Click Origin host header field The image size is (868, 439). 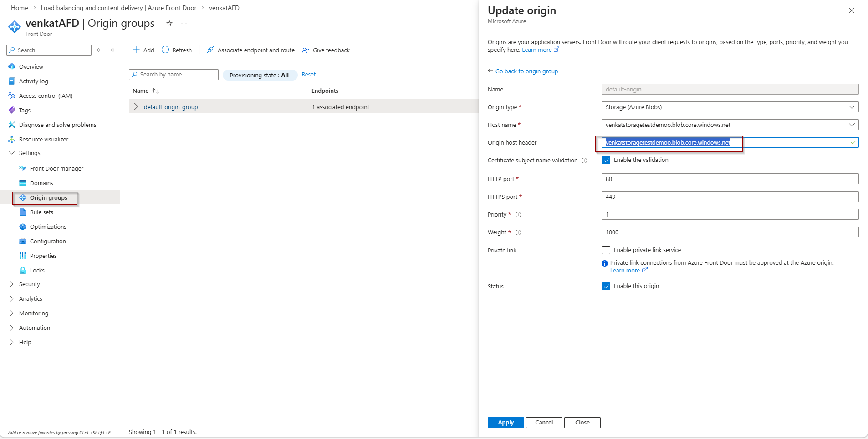(730, 142)
